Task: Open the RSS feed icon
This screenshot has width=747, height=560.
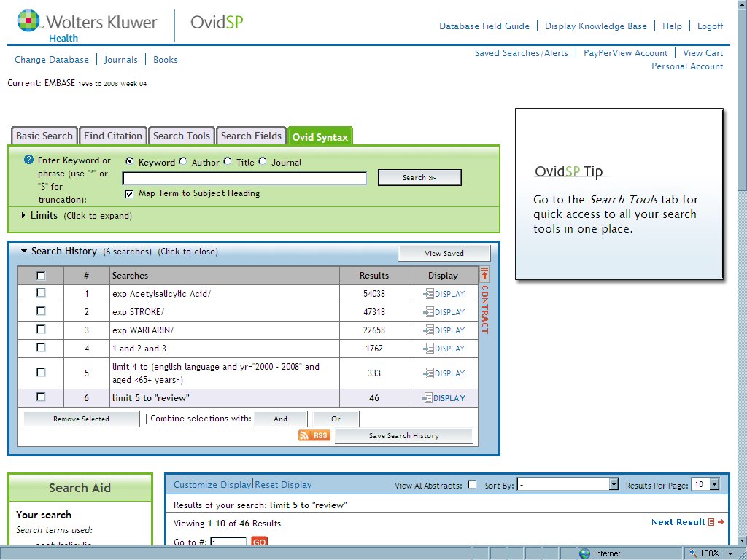Action: [x=314, y=435]
